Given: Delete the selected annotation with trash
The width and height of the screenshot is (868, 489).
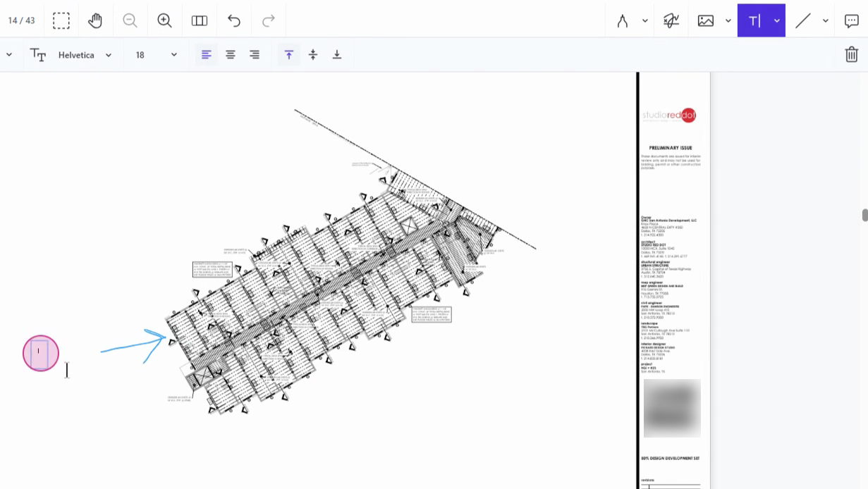Looking at the screenshot, I should [x=852, y=54].
